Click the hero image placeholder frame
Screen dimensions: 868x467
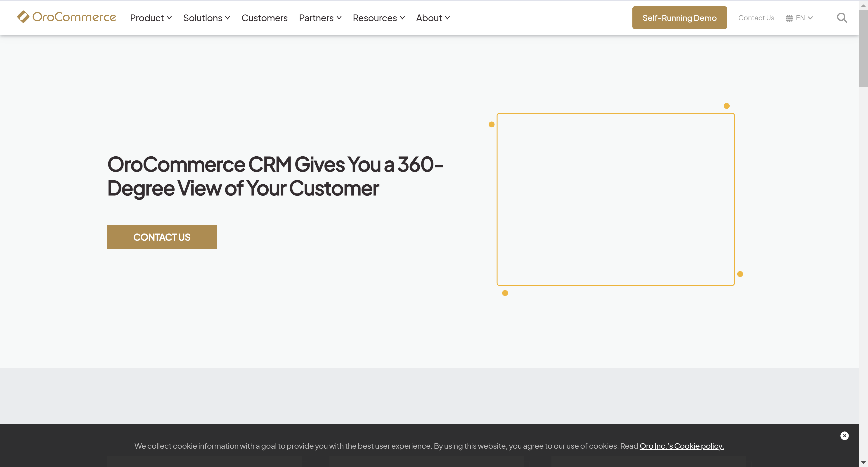coord(615,199)
